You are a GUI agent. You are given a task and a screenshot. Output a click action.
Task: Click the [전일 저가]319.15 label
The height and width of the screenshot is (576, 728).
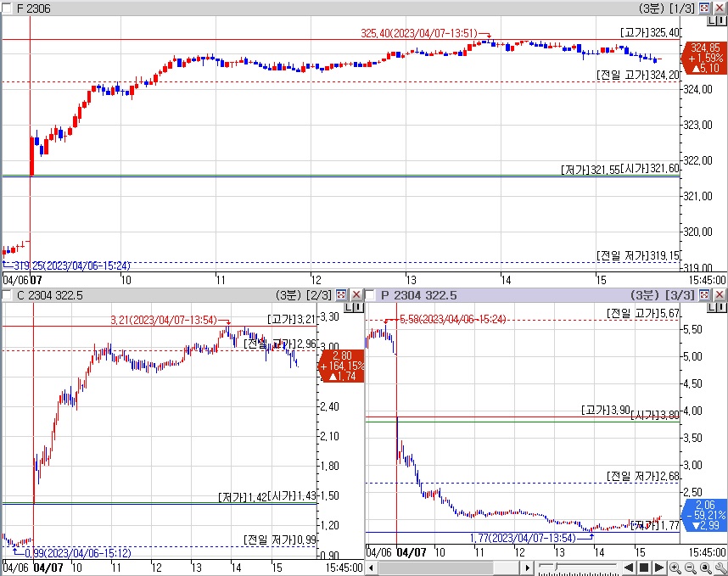(x=638, y=255)
